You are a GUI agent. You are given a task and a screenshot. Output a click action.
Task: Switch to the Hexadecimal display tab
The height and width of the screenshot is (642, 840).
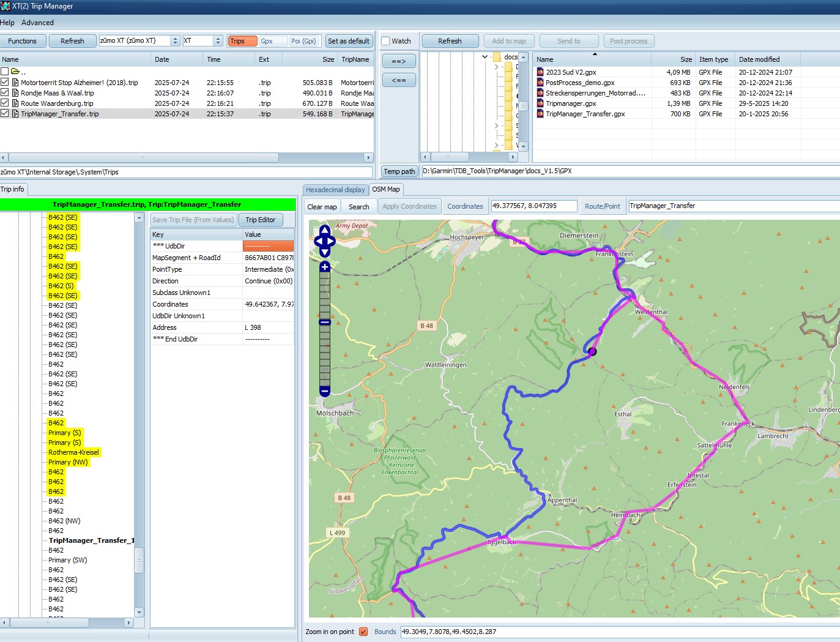tap(335, 190)
